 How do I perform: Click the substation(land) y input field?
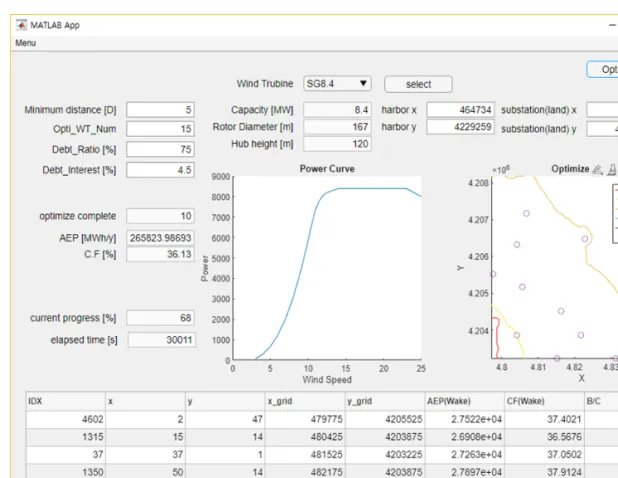[602, 129]
